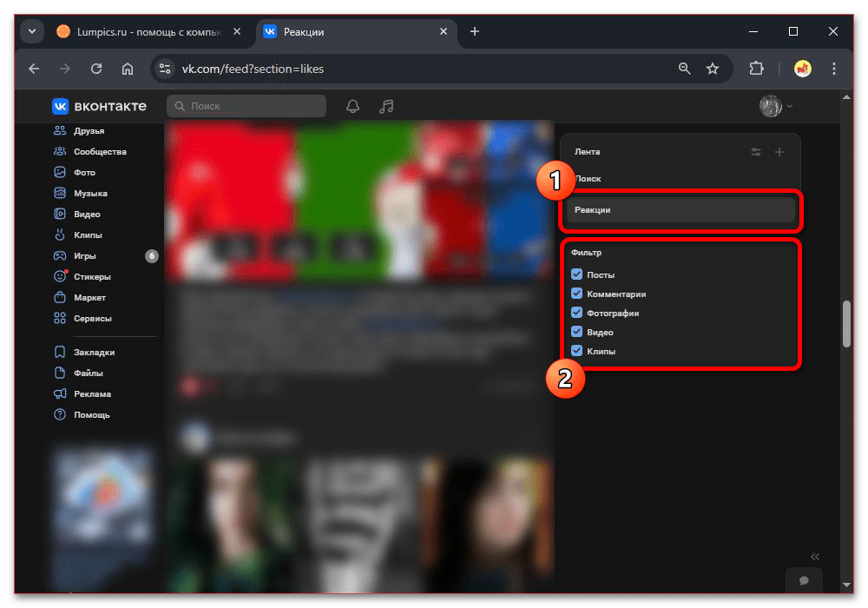Viewport: 868px width, 608px height.
Task: Toggle the Комментарии filter checkbox
Action: pos(577,294)
